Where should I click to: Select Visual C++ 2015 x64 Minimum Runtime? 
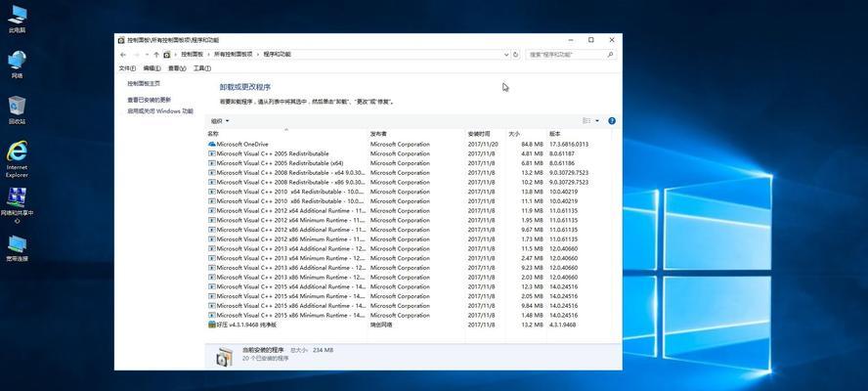[410, 296]
